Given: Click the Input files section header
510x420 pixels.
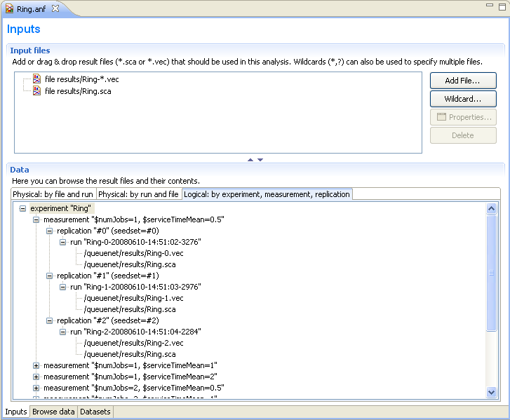Looking at the screenshot, I should pyautogui.click(x=30, y=50).
